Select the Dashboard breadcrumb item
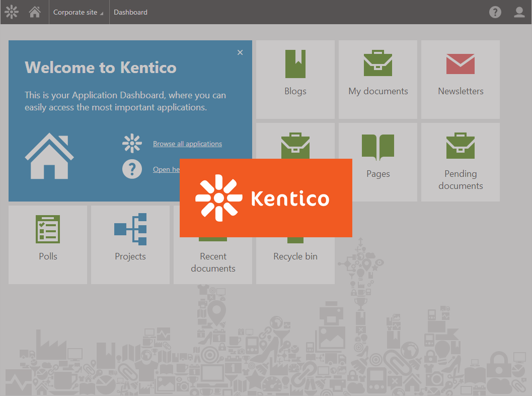 point(130,12)
